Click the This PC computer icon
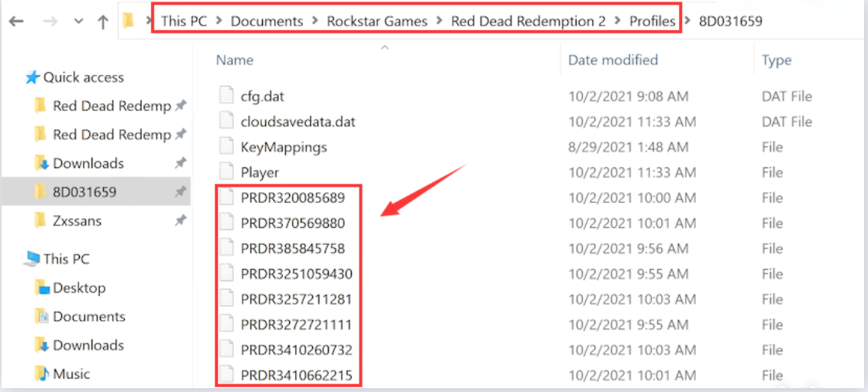The height and width of the screenshot is (392, 868). (x=32, y=259)
